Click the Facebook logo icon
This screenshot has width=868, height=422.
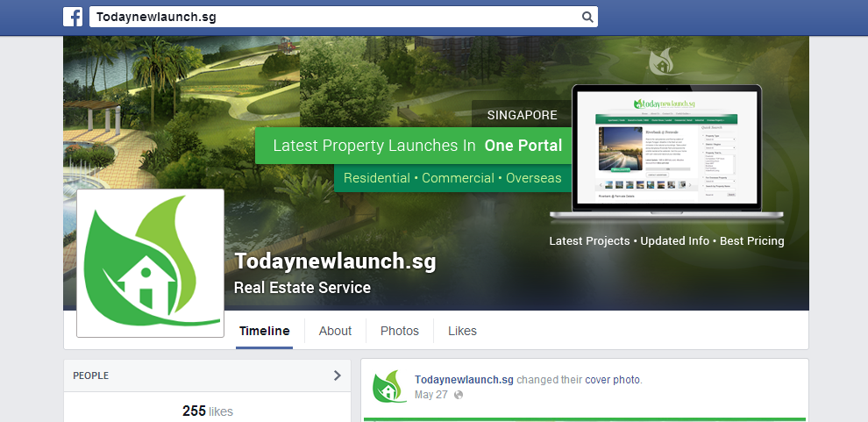pos(73,17)
